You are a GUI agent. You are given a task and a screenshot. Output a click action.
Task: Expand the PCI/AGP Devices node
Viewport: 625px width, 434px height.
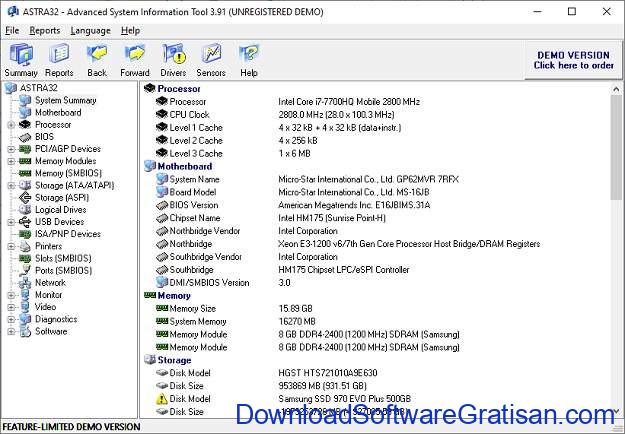click(x=11, y=149)
